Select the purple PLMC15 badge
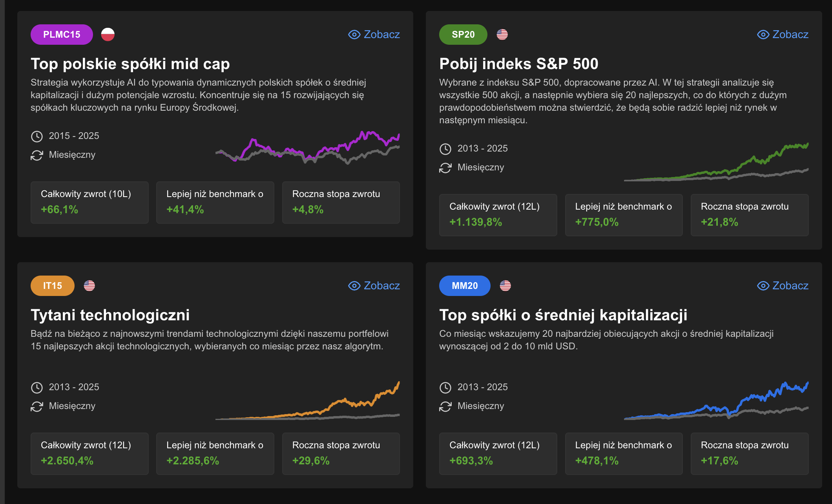 (x=62, y=35)
